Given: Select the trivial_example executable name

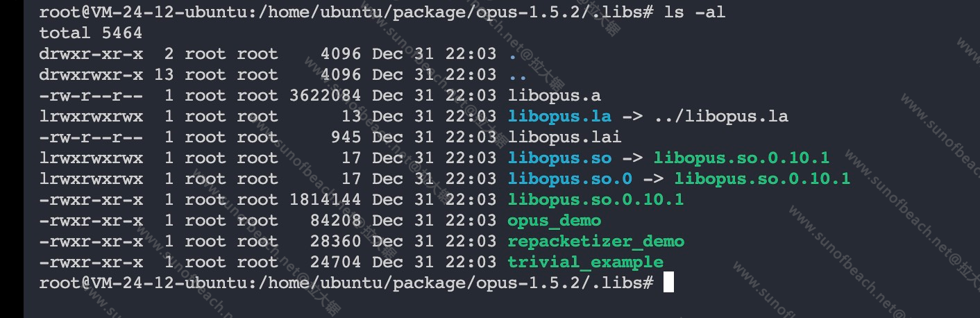Looking at the screenshot, I should tap(585, 262).
